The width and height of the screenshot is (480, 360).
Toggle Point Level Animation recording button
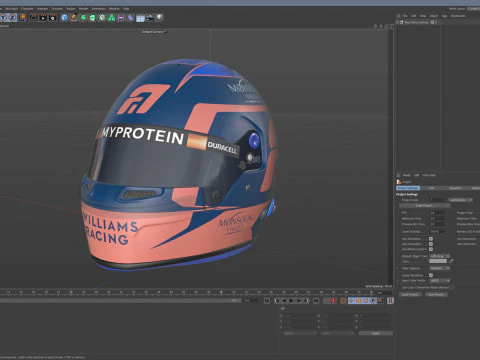click(x=380, y=301)
